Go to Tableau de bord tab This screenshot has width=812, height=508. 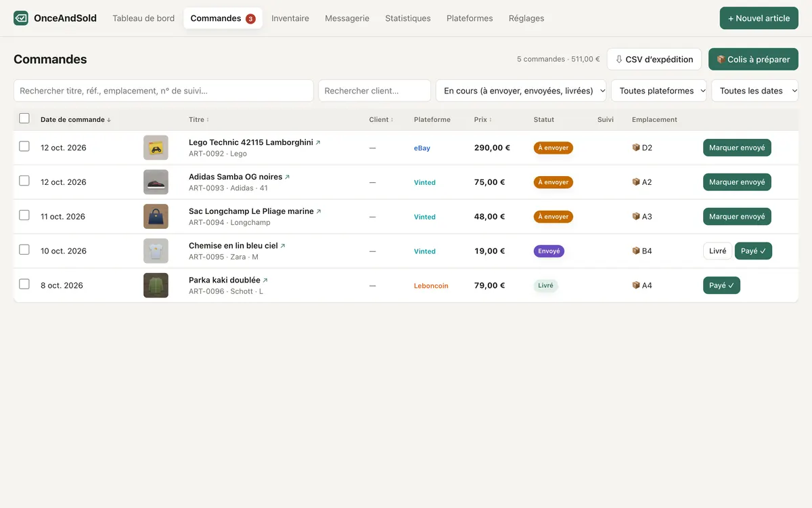(143, 18)
